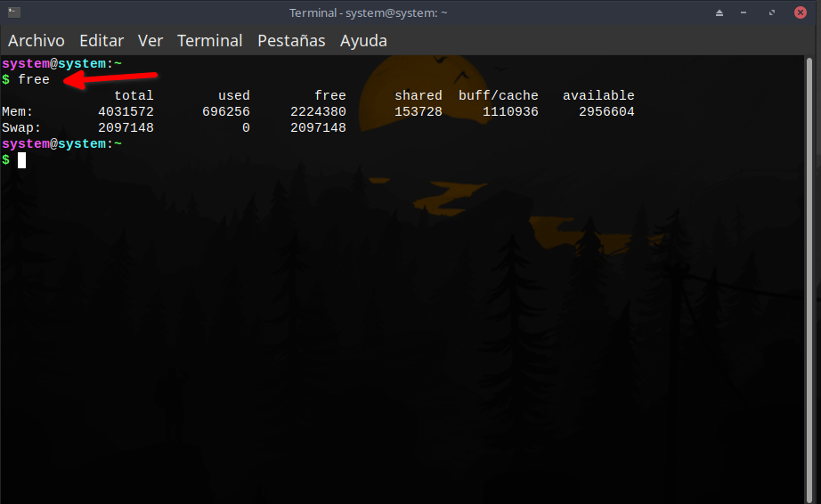Image resolution: width=821 pixels, height=504 pixels.
Task: Click the 'free' command text
Action: click(34, 79)
